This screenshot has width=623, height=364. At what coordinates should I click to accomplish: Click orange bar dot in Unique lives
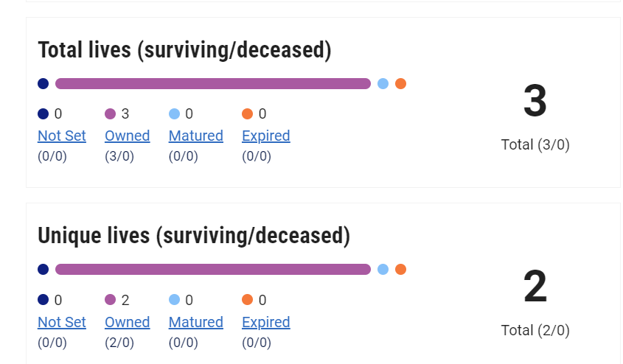pyautogui.click(x=400, y=270)
